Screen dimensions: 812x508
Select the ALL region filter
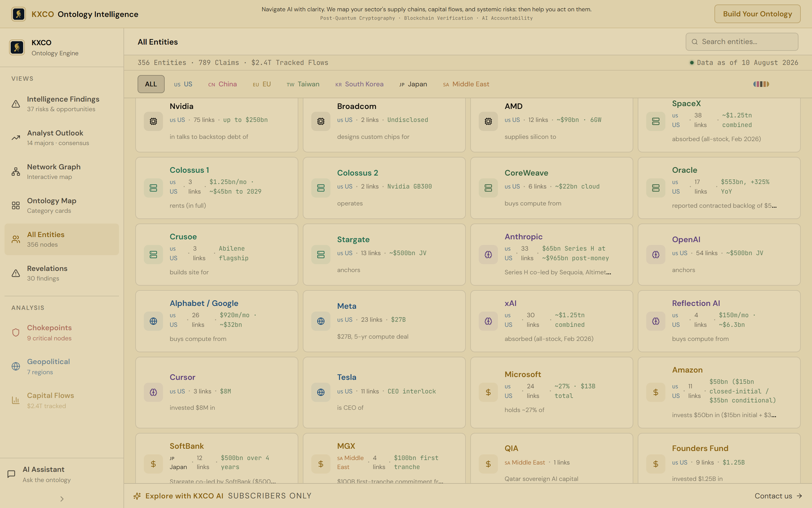tap(151, 84)
